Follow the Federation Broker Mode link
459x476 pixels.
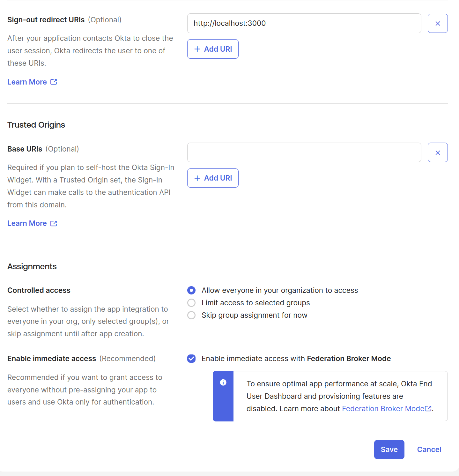pyautogui.click(x=383, y=408)
